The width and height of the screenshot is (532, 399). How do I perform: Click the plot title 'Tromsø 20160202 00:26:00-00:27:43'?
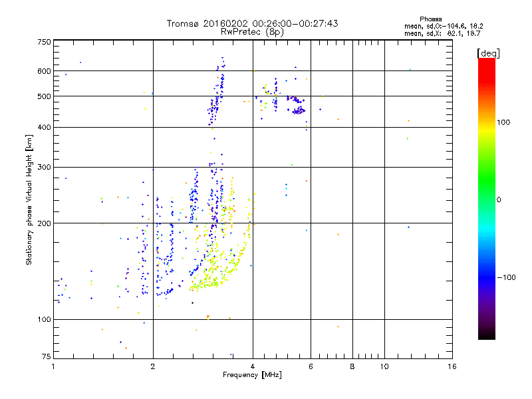[252, 23]
